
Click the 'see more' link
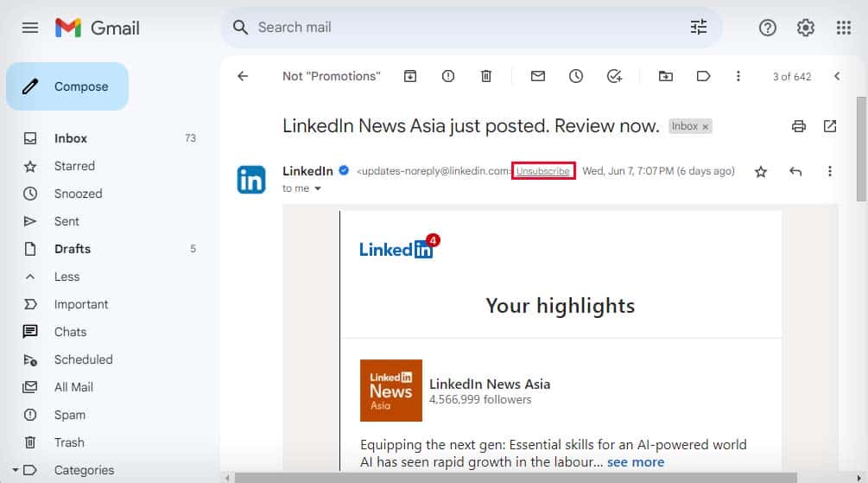tap(636, 462)
